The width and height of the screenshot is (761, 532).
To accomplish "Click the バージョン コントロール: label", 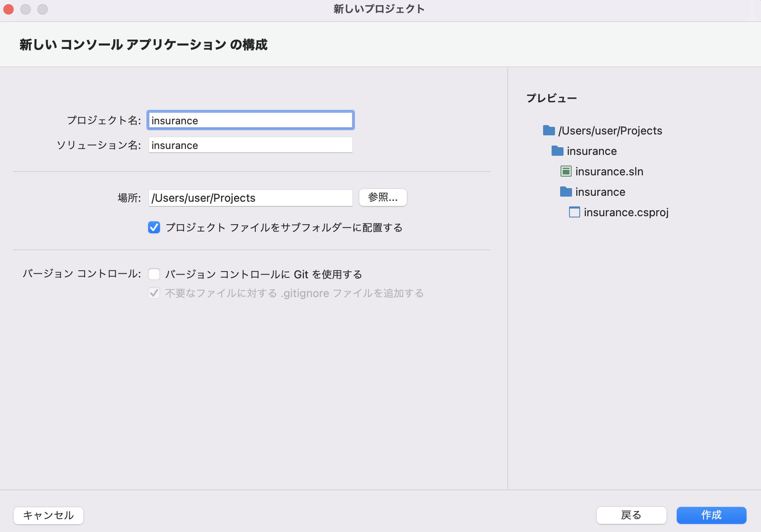I will [x=82, y=274].
